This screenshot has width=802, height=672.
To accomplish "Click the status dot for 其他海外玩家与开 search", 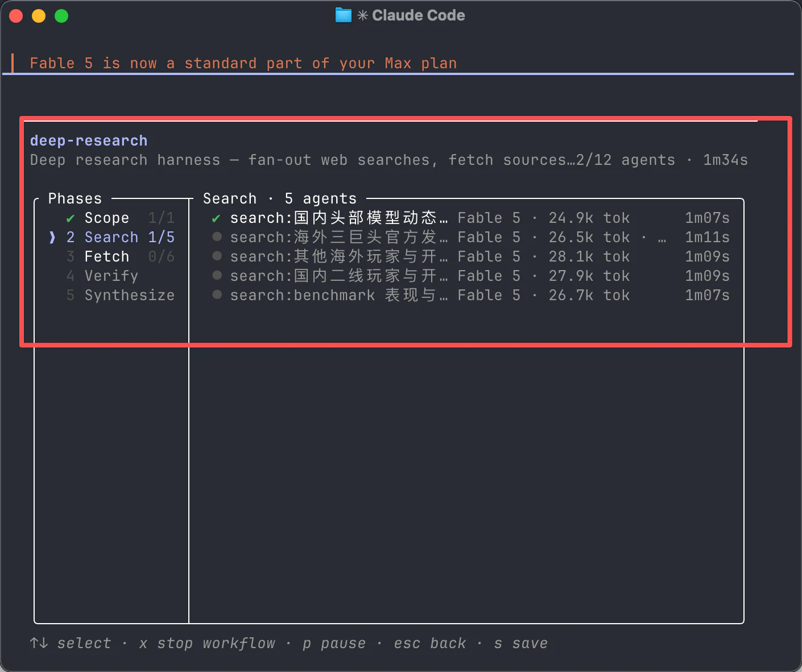I will tap(217, 256).
